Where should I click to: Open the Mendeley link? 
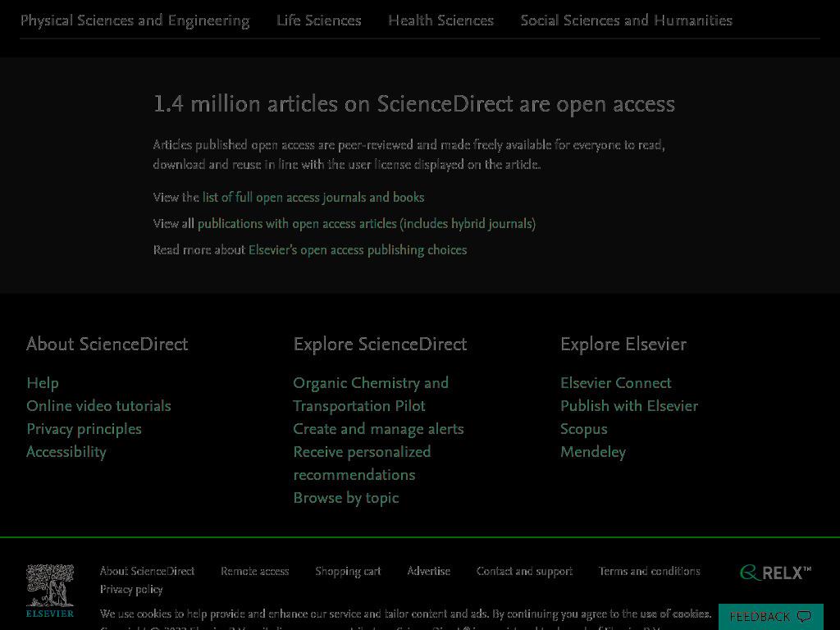pos(593,452)
